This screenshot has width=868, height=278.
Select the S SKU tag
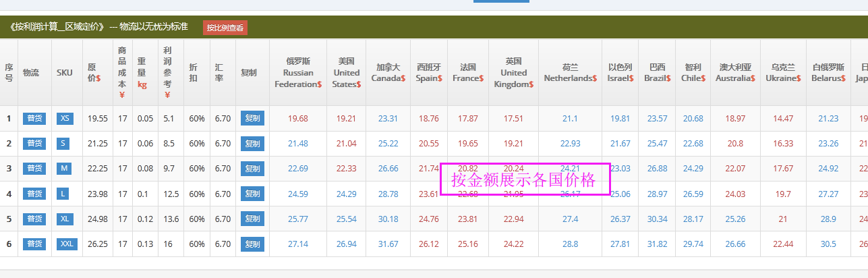[x=65, y=144]
